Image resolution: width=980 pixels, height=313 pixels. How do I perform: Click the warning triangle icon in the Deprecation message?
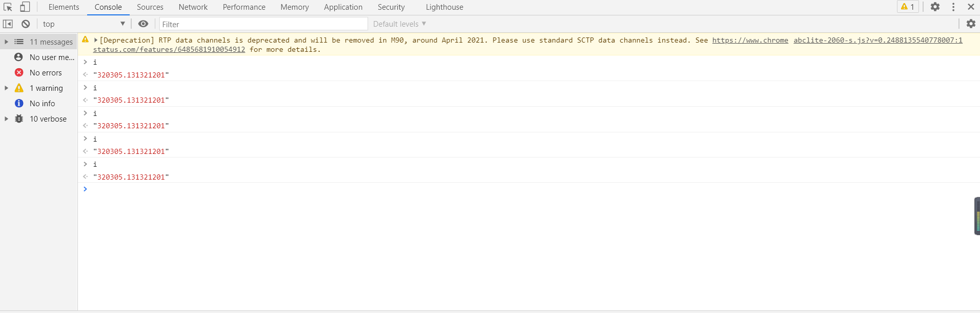coord(85,40)
